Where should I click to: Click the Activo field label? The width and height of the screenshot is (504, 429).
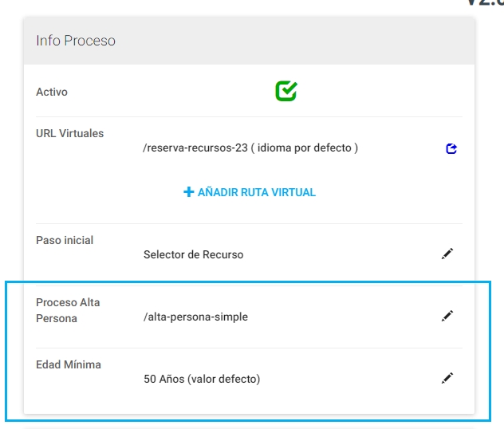click(52, 92)
